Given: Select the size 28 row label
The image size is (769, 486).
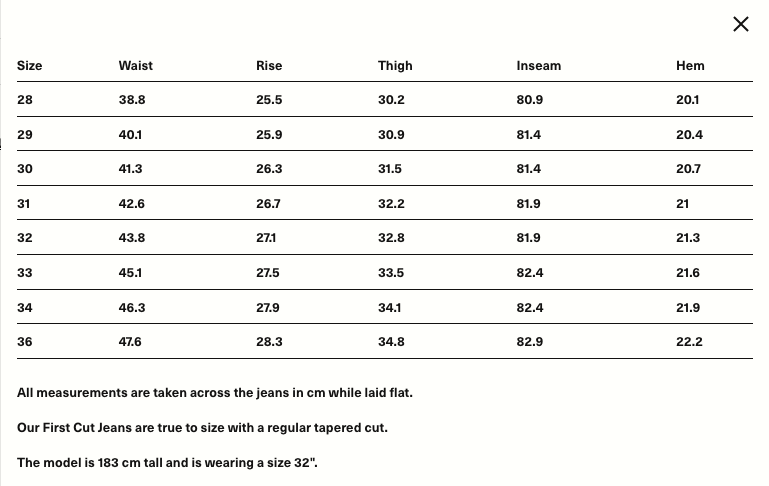Looking at the screenshot, I should click(x=25, y=100).
